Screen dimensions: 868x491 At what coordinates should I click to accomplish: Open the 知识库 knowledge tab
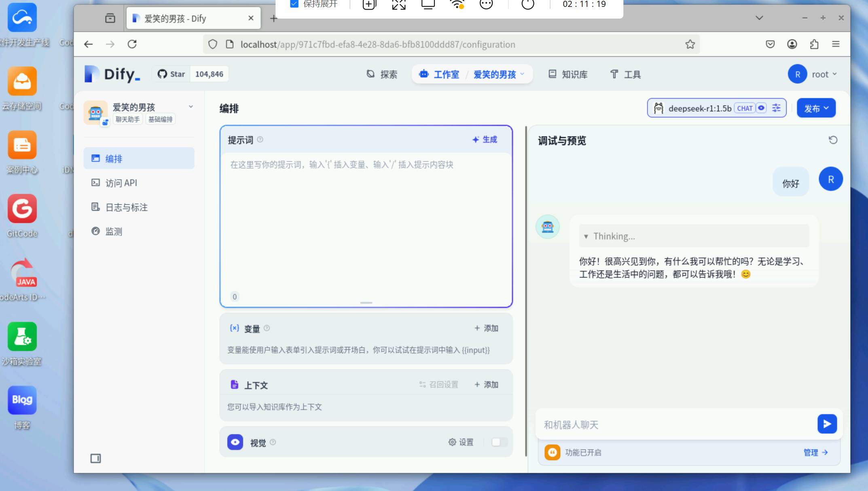[x=568, y=74]
